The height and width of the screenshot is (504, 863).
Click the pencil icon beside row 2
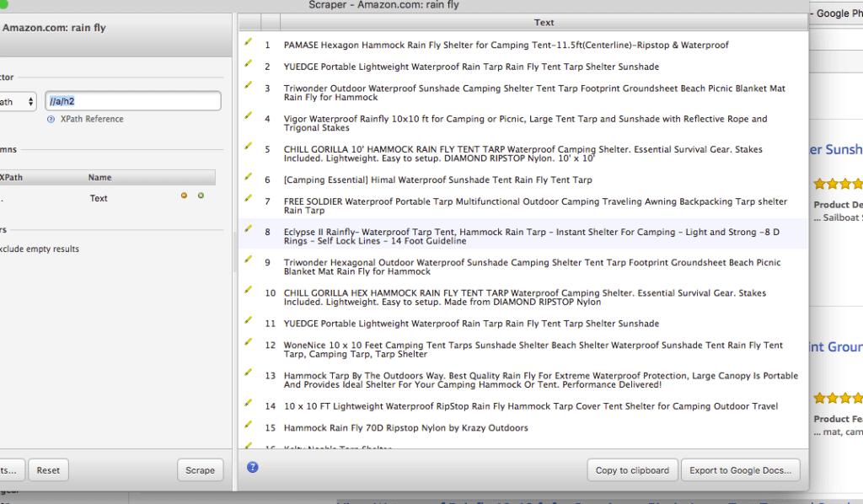tap(249, 63)
